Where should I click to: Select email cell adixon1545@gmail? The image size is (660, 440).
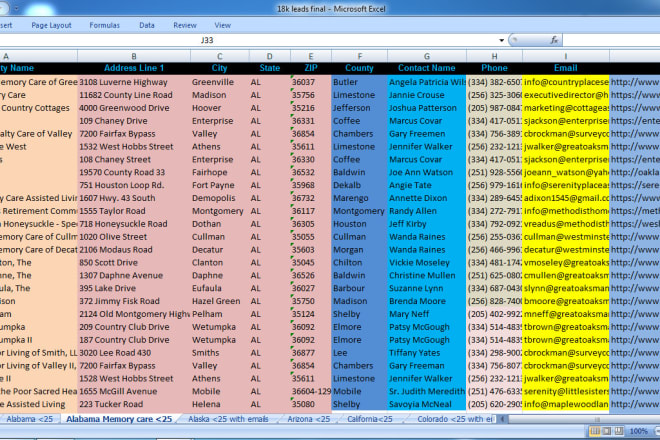tap(566, 198)
